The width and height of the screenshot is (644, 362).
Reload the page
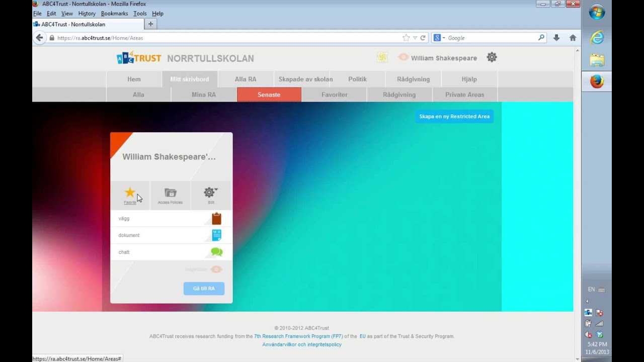tap(423, 38)
